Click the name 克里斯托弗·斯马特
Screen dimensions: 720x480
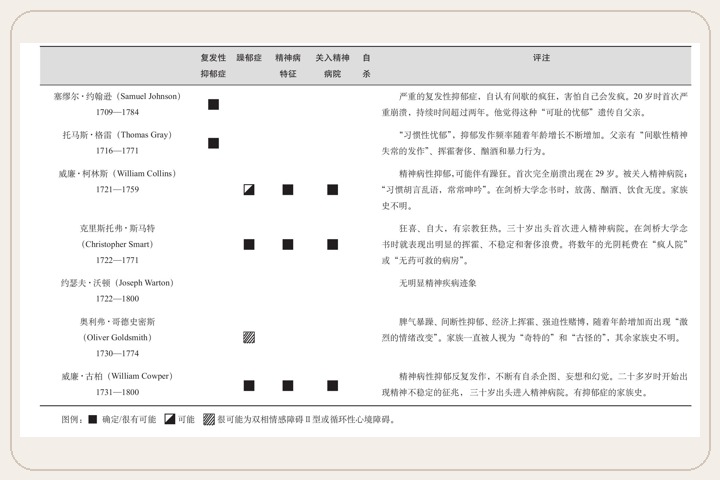point(118,228)
